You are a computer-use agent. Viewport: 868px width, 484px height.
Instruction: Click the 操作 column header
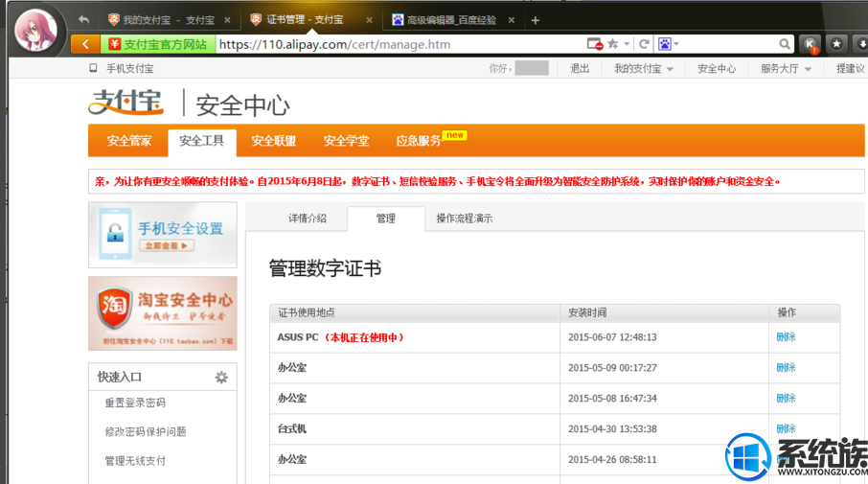pos(787,312)
